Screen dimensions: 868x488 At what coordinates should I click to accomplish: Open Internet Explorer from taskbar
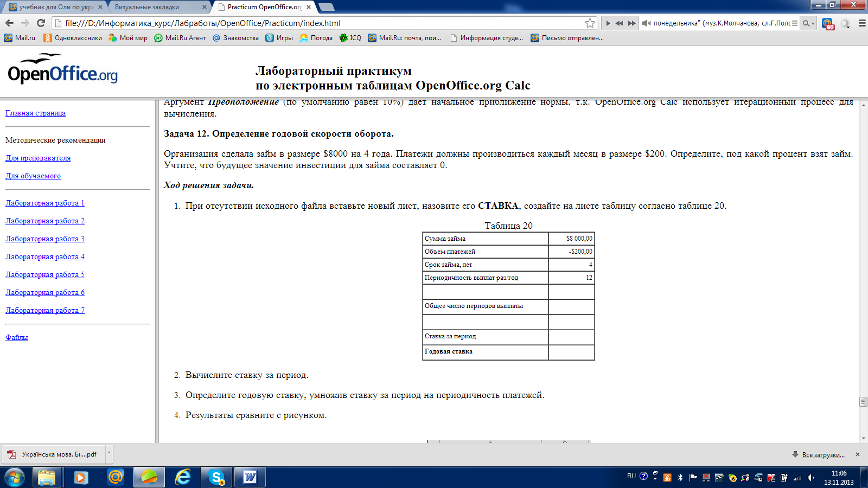tap(183, 477)
